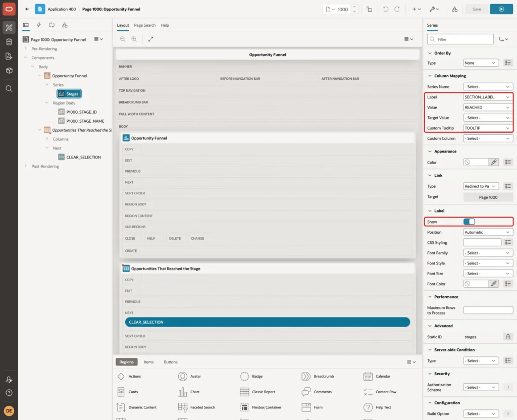The width and height of the screenshot is (517, 420).
Task: Open the Font Family dropdown
Action: coord(488,253)
